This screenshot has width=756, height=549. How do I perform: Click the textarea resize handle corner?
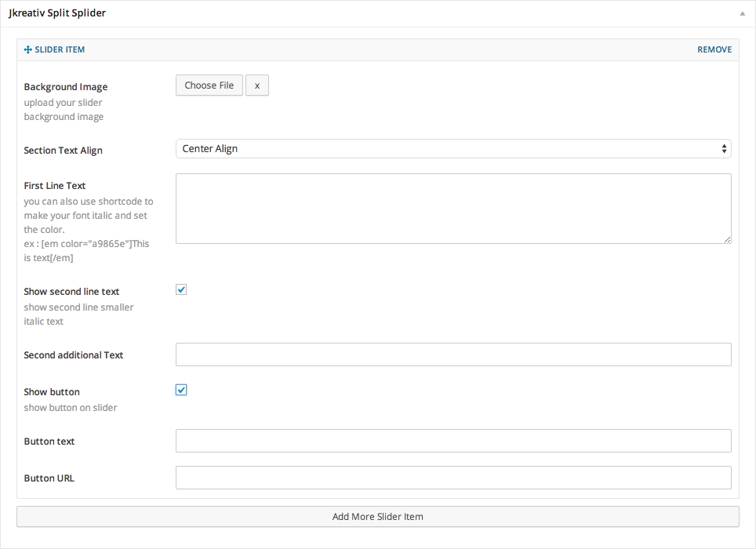tap(728, 240)
